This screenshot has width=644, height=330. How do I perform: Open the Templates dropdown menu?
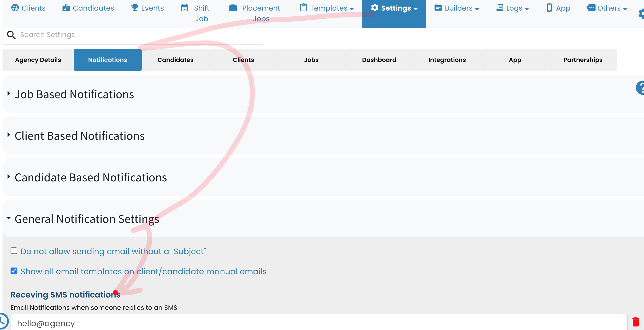(327, 8)
